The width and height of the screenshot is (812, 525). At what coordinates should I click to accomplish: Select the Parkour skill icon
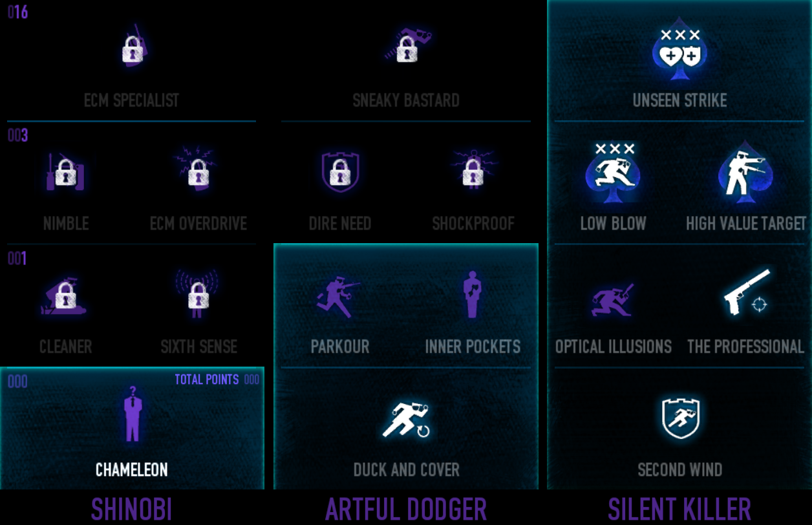(x=338, y=295)
